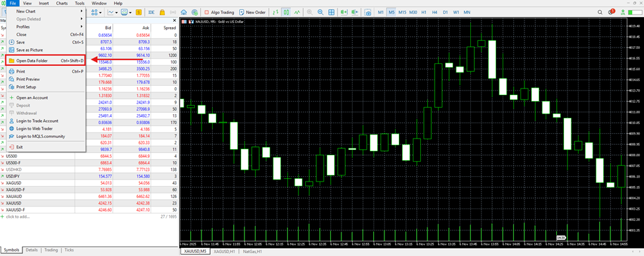Expand the Profiles submenu
The width and height of the screenshot is (644, 256).
46,26
